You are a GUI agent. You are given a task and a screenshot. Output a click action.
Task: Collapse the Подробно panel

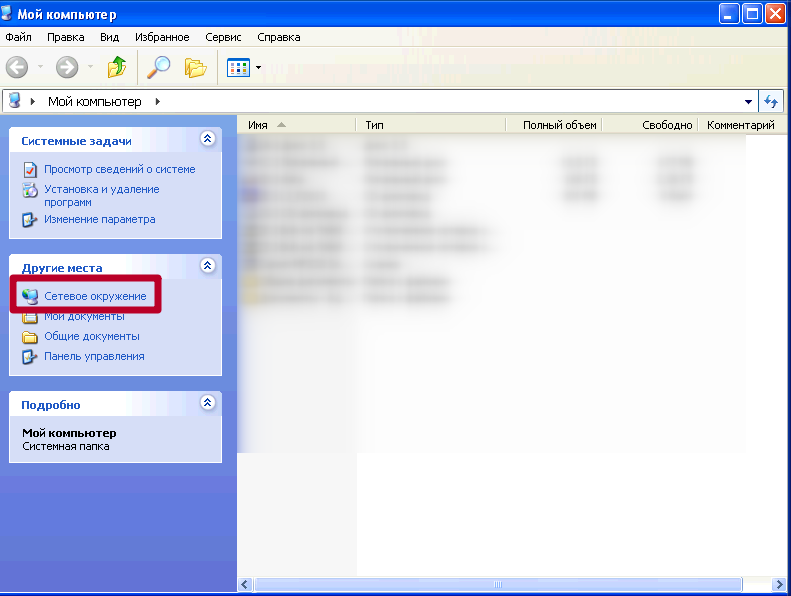pyautogui.click(x=207, y=403)
